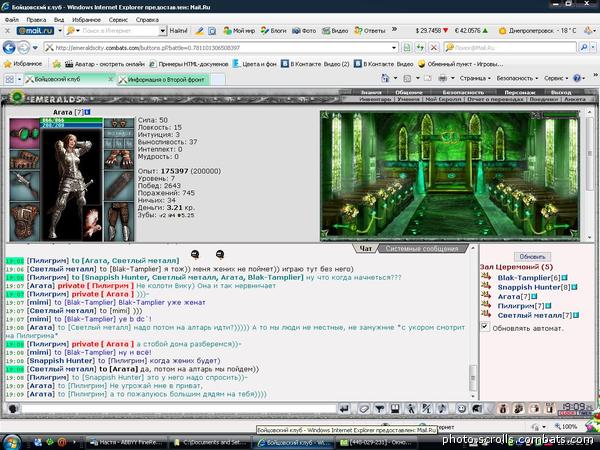Click the Обновить refresh button
Viewport: 600px width, 450px height.
[532, 256]
